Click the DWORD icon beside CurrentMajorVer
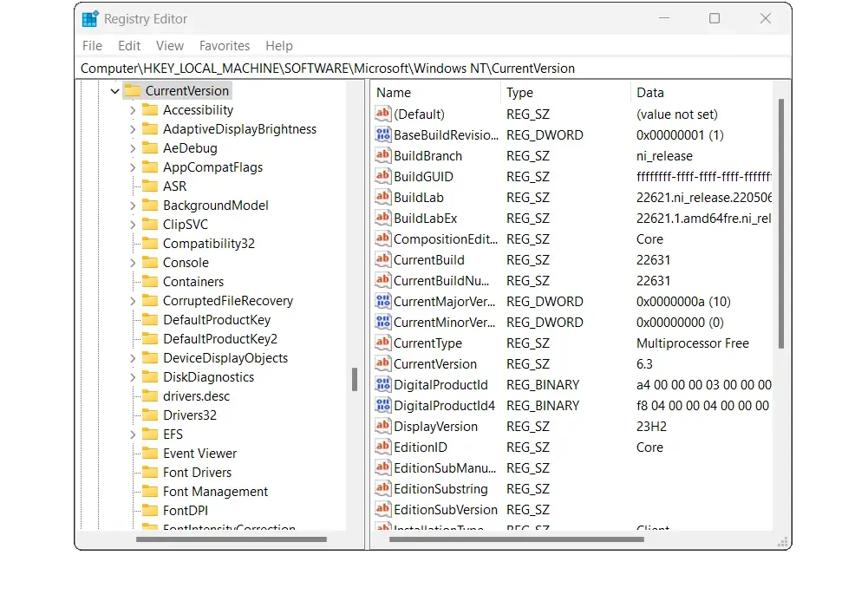 [382, 301]
